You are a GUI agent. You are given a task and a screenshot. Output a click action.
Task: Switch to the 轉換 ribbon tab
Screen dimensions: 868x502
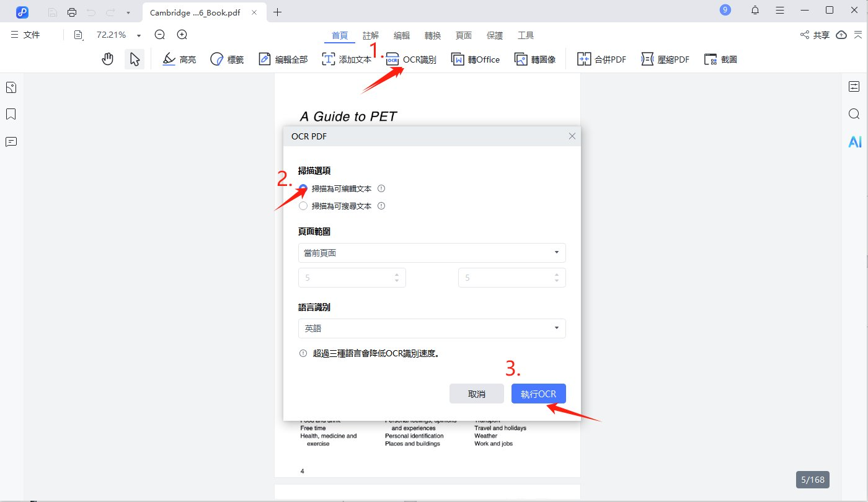432,35
